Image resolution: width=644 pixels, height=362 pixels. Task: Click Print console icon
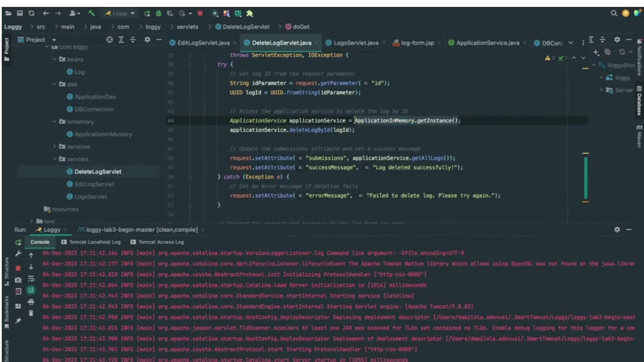(31, 302)
